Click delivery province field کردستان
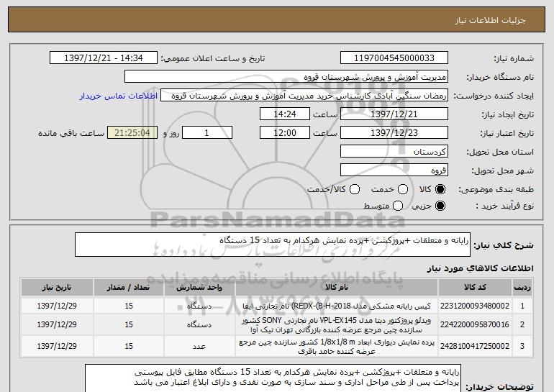This screenshot has height=392, width=554. (394, 152)
